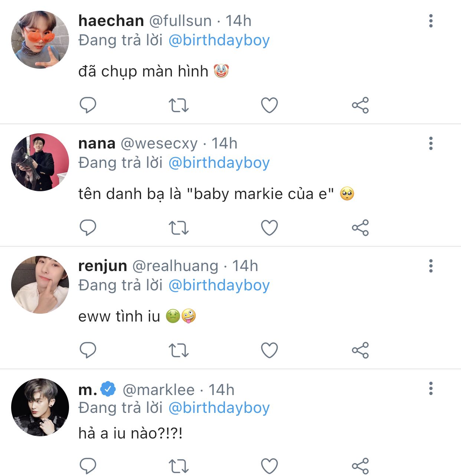Like the tweet from @marklee
Viewport: 461px width, 476px height.
point(269,466)
